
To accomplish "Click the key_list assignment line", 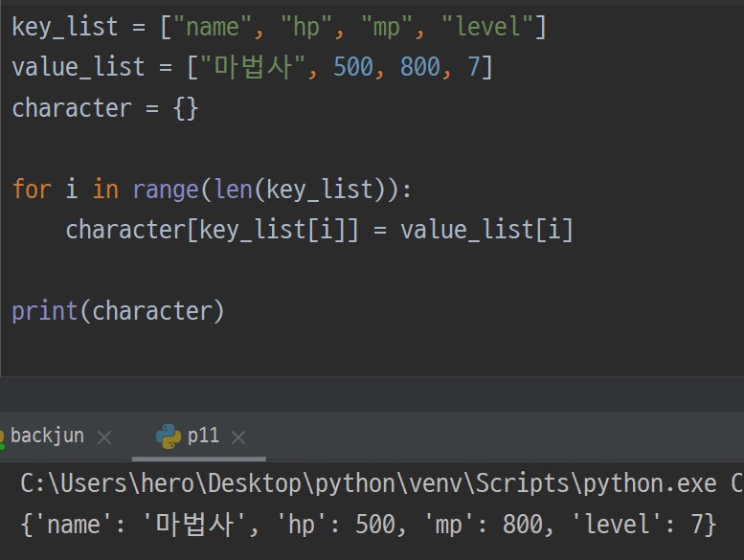I will click(279, 27).
